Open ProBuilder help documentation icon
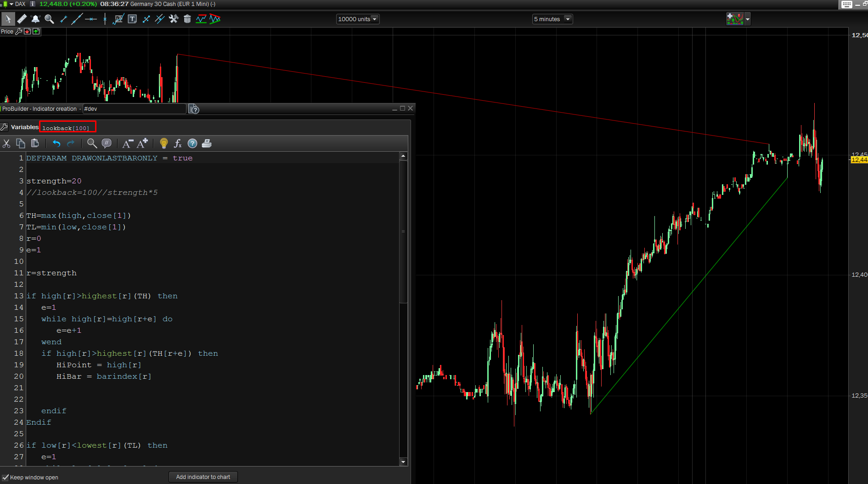The image size is (868, 484). pos(194,109)
